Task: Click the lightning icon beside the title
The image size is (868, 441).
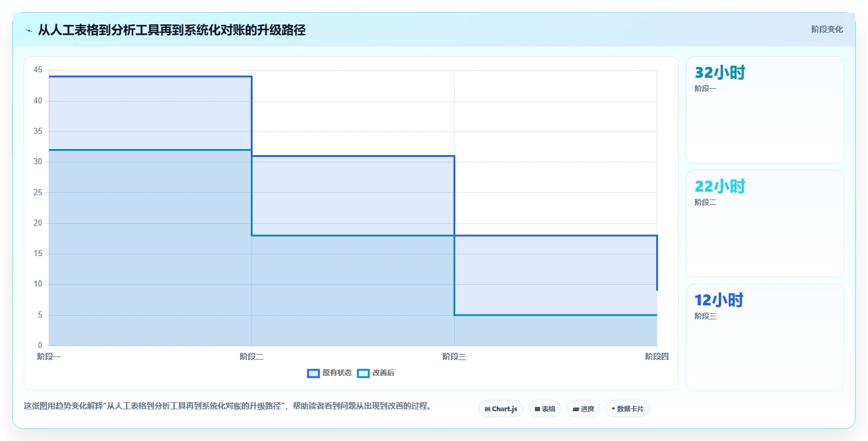Action: (x=29, y=30)
